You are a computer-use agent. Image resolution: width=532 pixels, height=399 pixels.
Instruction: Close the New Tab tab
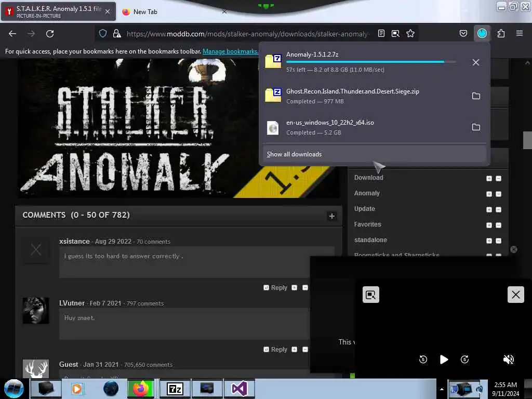[x=224, y=11]
